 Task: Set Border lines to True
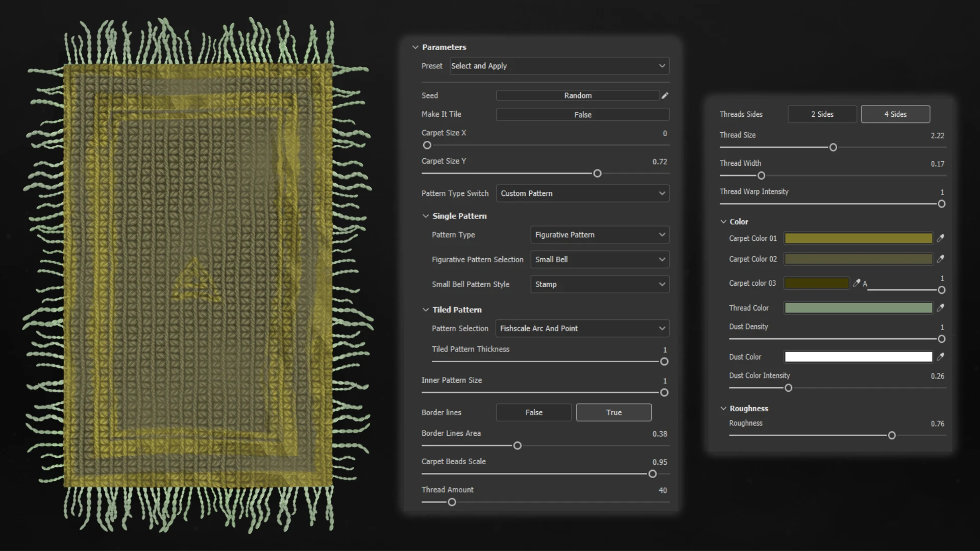[614, 412]
